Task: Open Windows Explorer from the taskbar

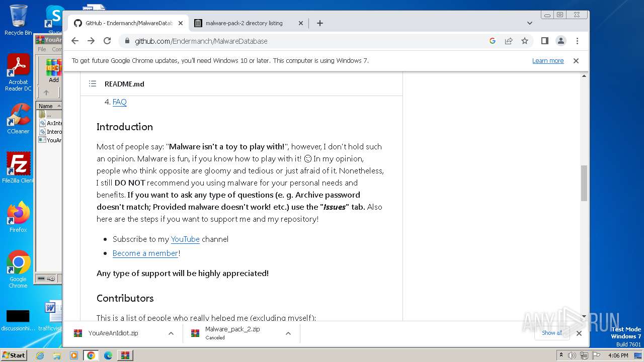Action: coord(57,355)
